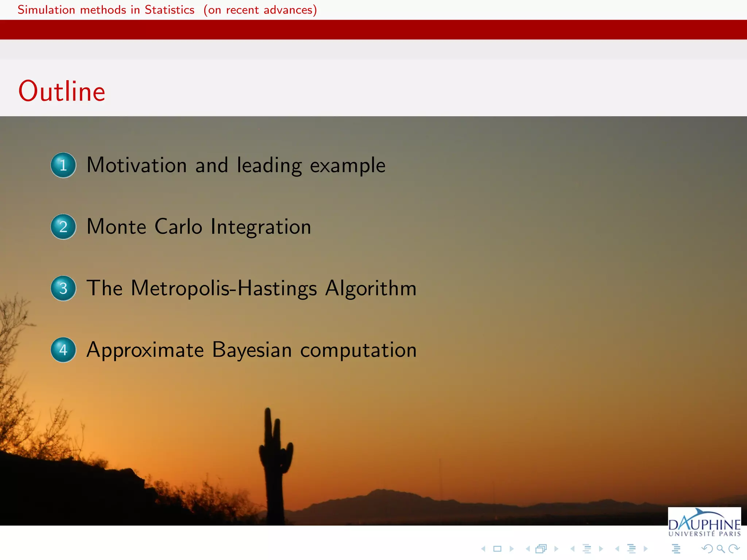Screen dimensions: 747x560
Task: Jump to Approximate Bayesian computation section
Action: [x=251, y=350]
